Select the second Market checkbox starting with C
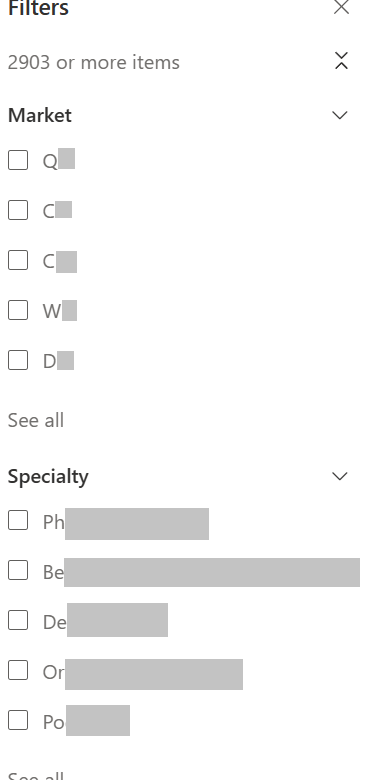367x780 pixels. pyautogui.click(x=18, y=260)
